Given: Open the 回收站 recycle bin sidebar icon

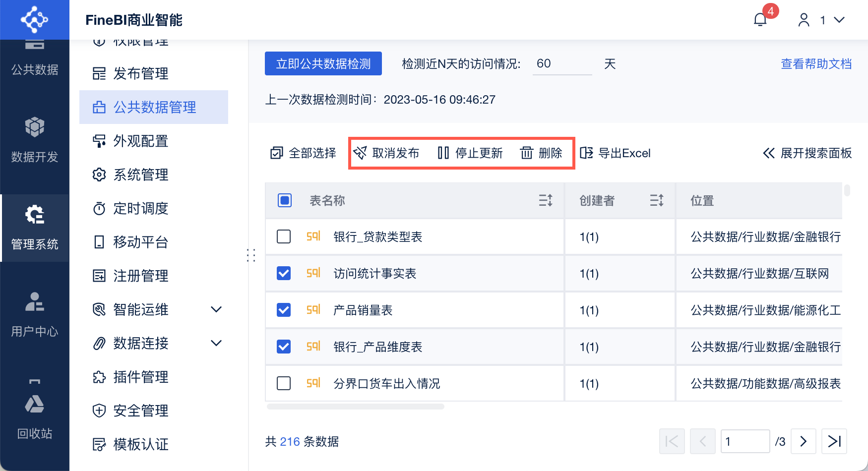Looking at the screenshot, I should pyautogui.click(x=34, y=404).
